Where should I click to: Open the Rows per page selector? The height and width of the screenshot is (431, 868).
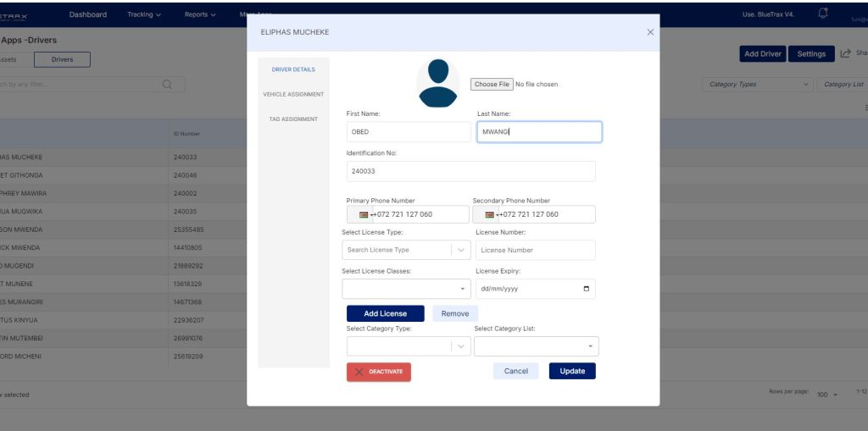(x=826, y=395)
